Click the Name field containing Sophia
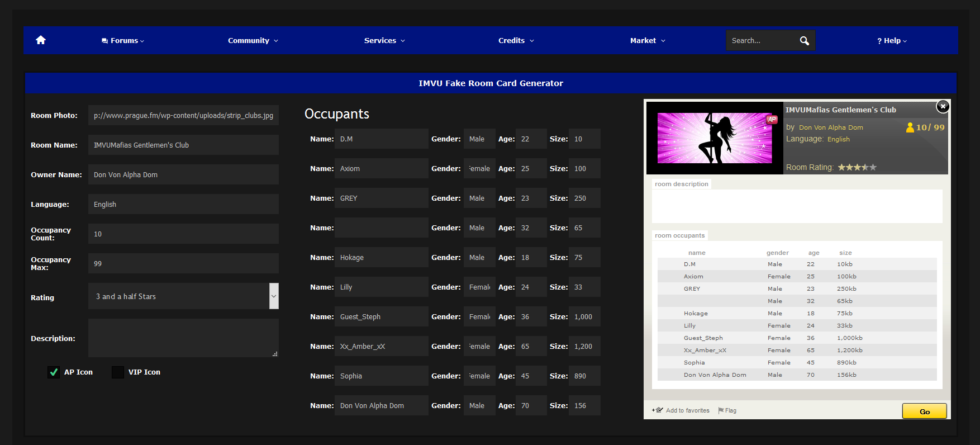The width and height of the screenshot is (980, 445). point(382,376)
